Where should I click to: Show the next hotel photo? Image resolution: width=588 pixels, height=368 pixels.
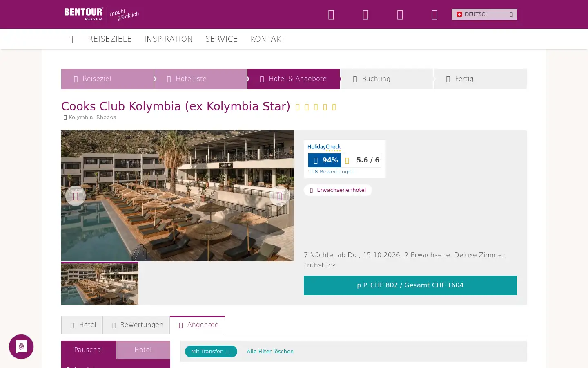pos(280,196)
